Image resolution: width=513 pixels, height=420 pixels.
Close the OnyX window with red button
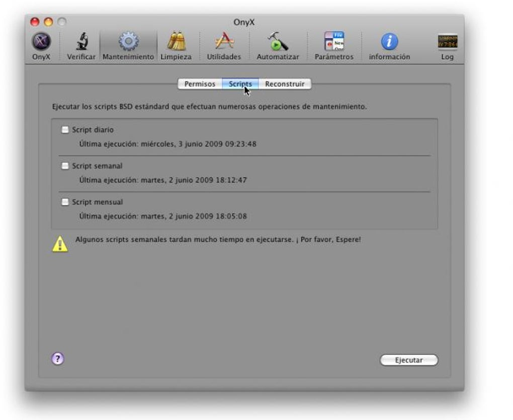[35, 22]
